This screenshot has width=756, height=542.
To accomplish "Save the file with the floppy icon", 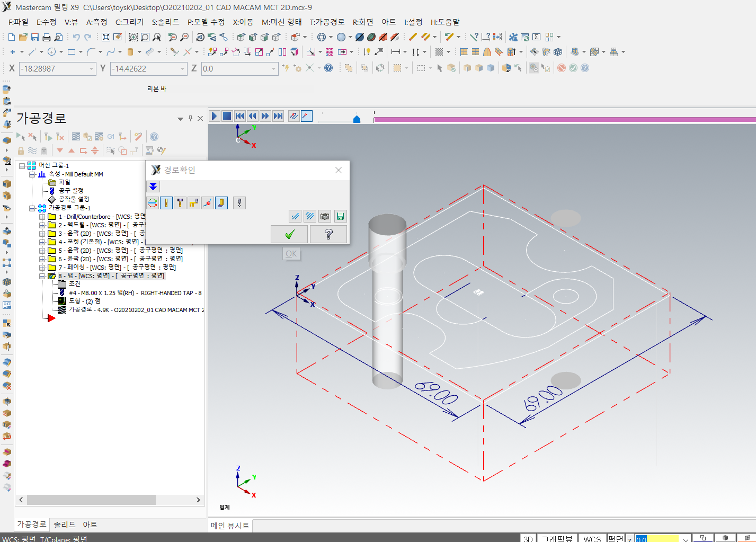I will coord(35,37).
